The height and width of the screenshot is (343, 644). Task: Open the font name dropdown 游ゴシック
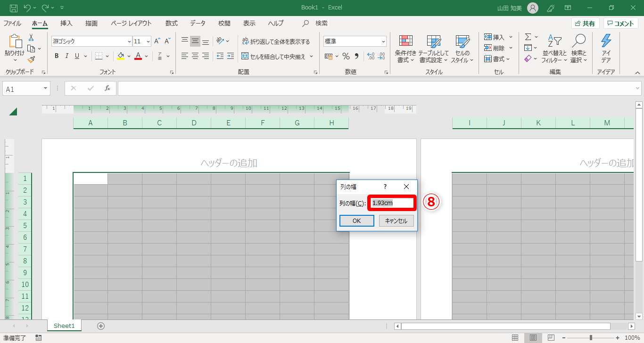(x=129, y=41)
